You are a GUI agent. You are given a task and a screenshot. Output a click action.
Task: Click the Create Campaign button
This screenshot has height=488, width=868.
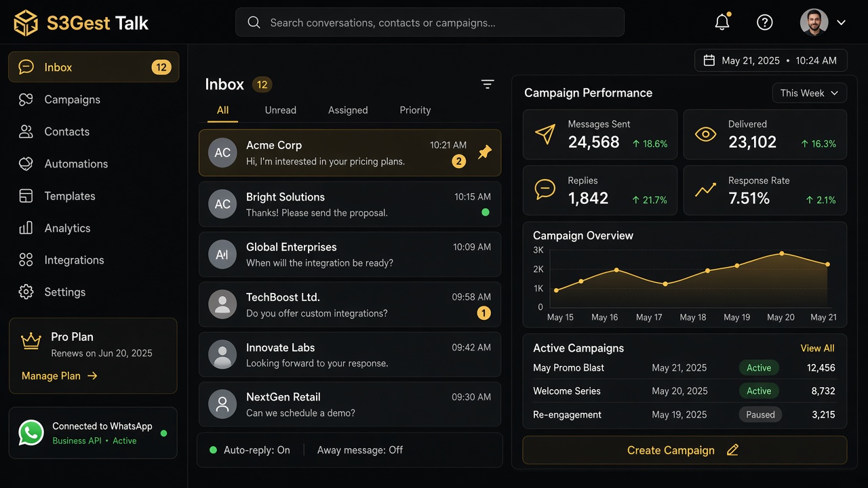point(685,450)
